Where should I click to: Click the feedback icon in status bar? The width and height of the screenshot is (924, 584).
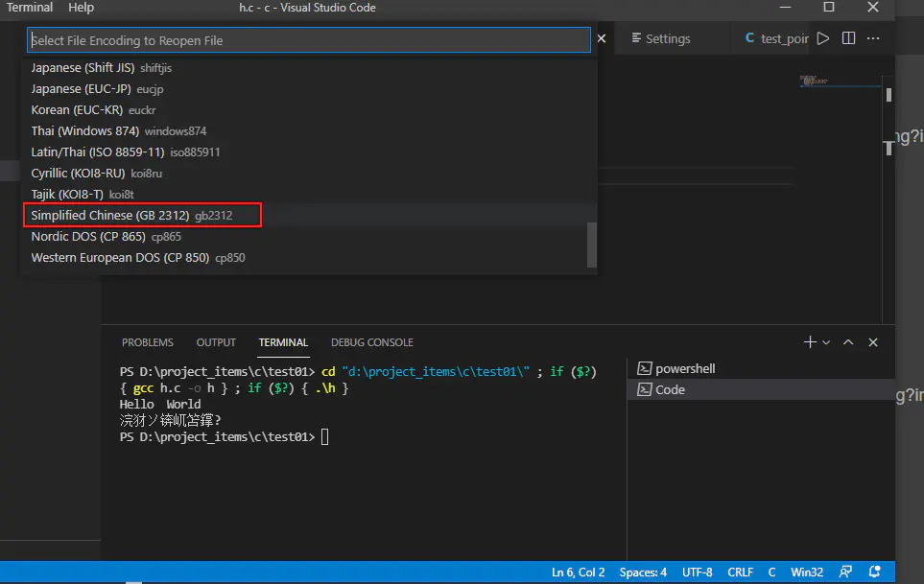(845, 572)
